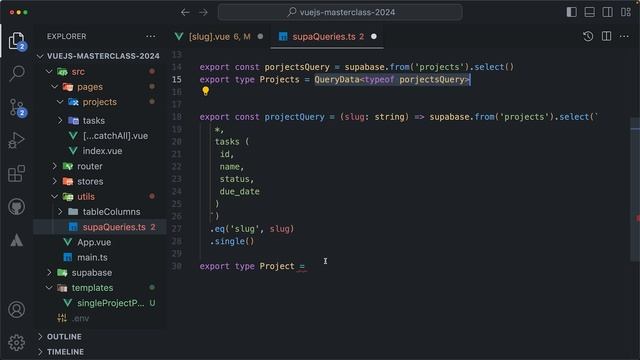Collapse the utils folder
Viewport: 640px width, 360px height.
[55, 197]
